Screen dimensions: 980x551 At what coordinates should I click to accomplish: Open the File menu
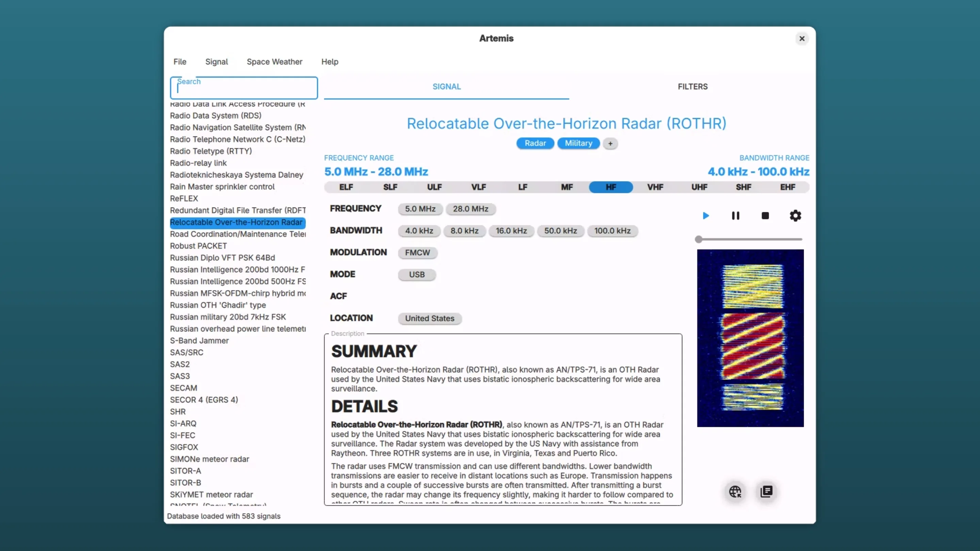tap(180, 62)
